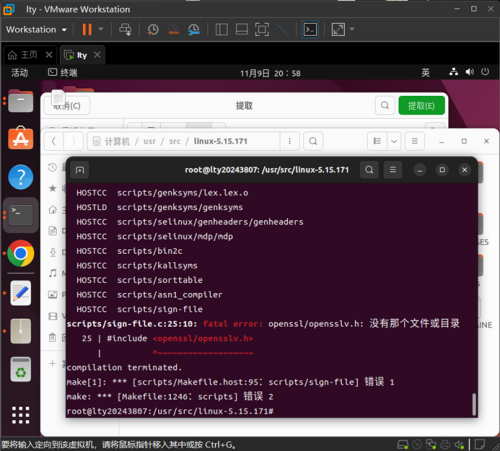Open console view in toolbar

tap(310, 29)
